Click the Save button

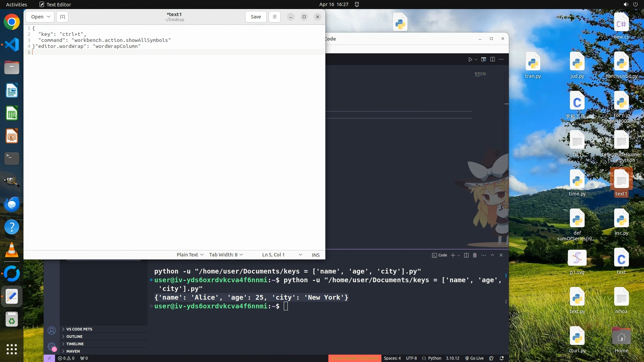256,17
